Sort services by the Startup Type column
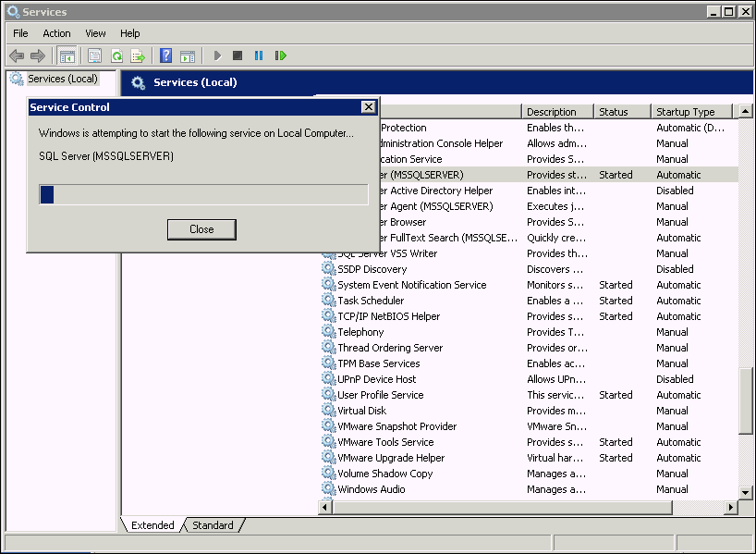The width and height of the screenshot is (756, 554). click(685, 112)
